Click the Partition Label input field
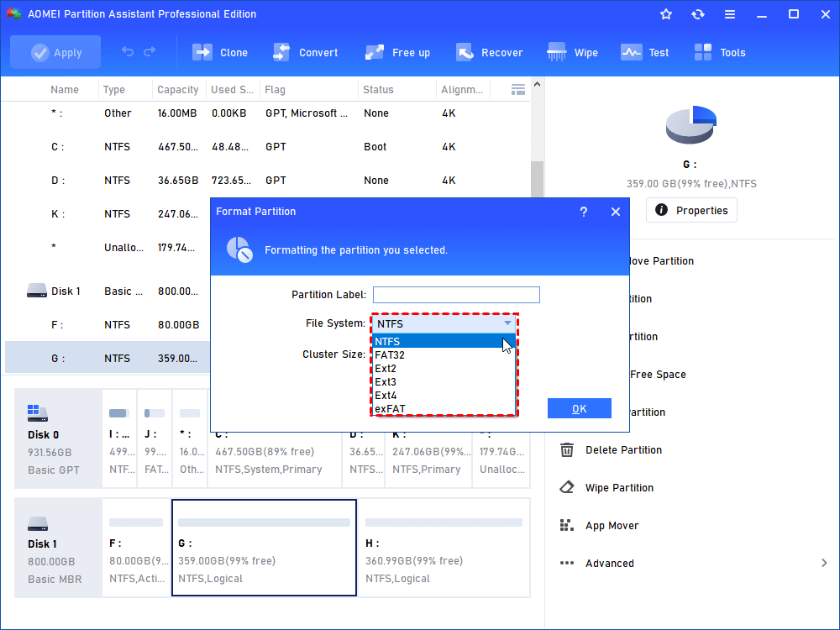840x630 pixels. coord(456,295)
